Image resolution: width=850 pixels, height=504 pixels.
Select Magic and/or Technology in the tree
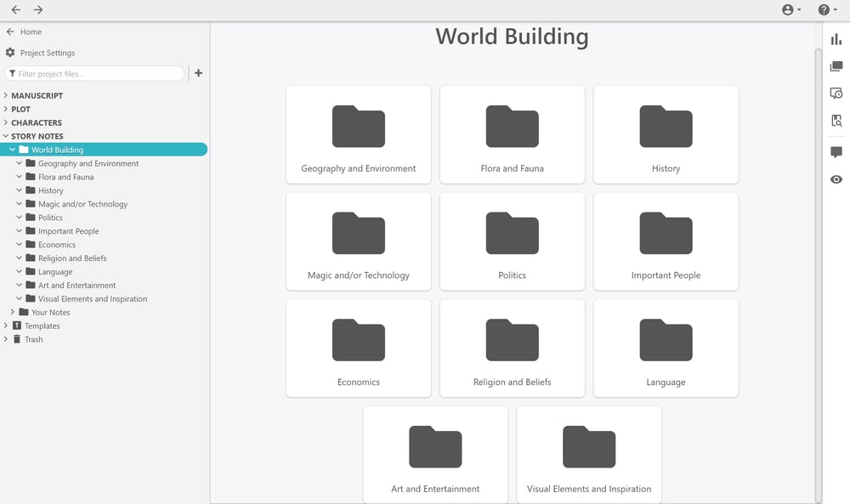click(x=83, y=204)
